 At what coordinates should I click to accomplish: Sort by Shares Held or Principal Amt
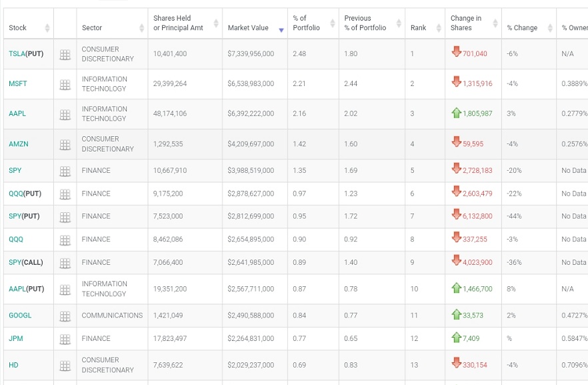[177, 23]
